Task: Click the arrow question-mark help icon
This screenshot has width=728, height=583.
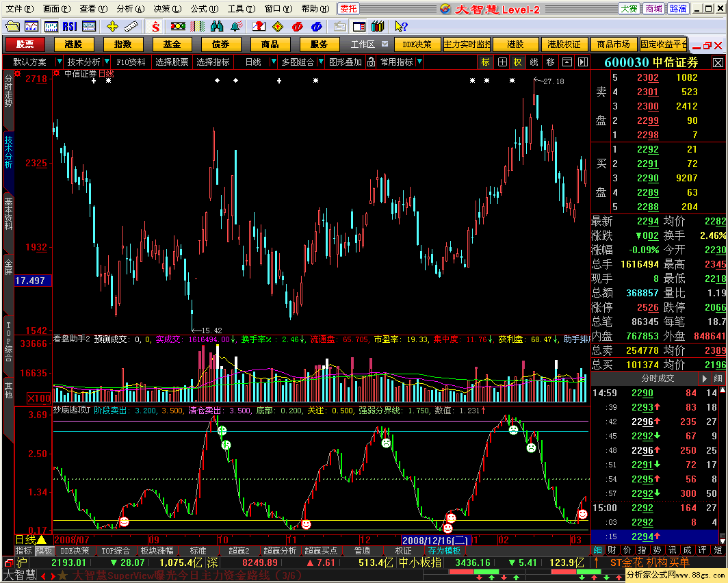Action: [401, 27]
